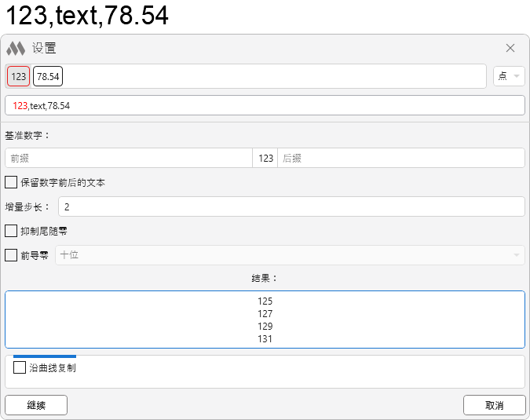Expand the 十位 leading zero dropdown

point(289,255)
